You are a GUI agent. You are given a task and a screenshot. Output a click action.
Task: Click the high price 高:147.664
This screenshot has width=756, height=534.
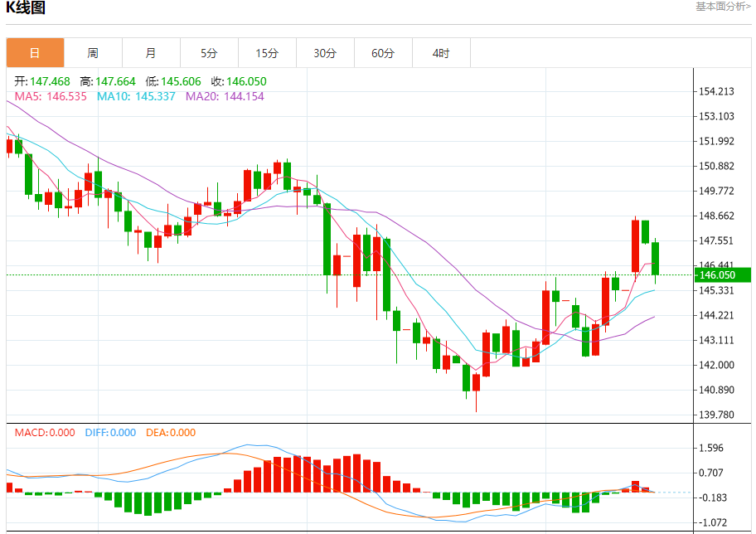click(x=108, y=81)
